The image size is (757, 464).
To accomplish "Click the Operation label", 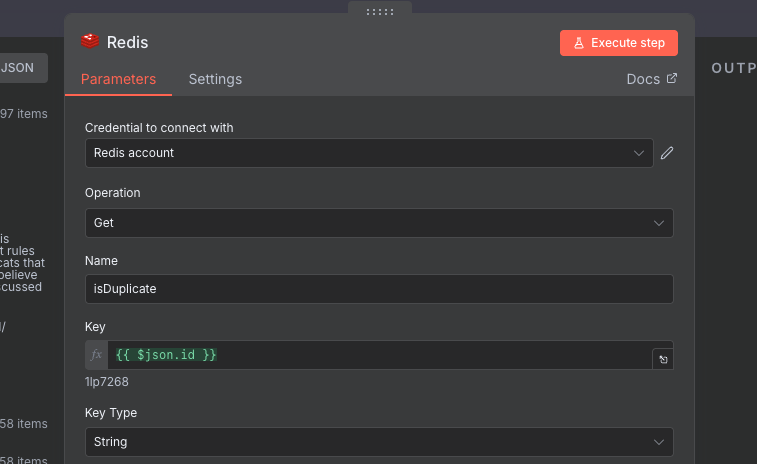I will (x=112, y=193).
